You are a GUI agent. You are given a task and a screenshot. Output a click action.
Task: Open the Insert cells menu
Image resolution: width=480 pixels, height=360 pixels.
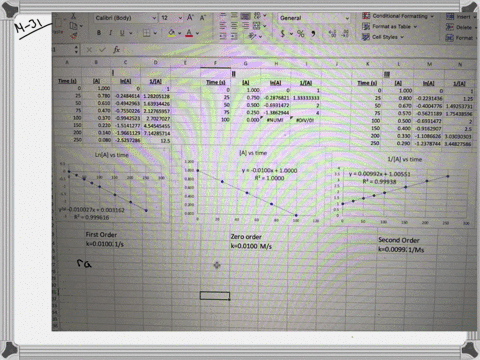tap(462, 17)
